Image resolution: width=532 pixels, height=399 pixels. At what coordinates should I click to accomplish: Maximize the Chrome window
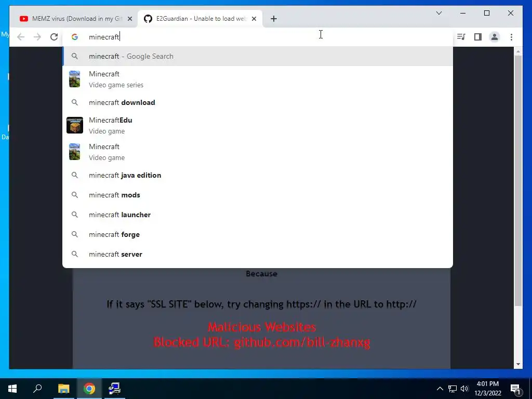pos(486,13)
